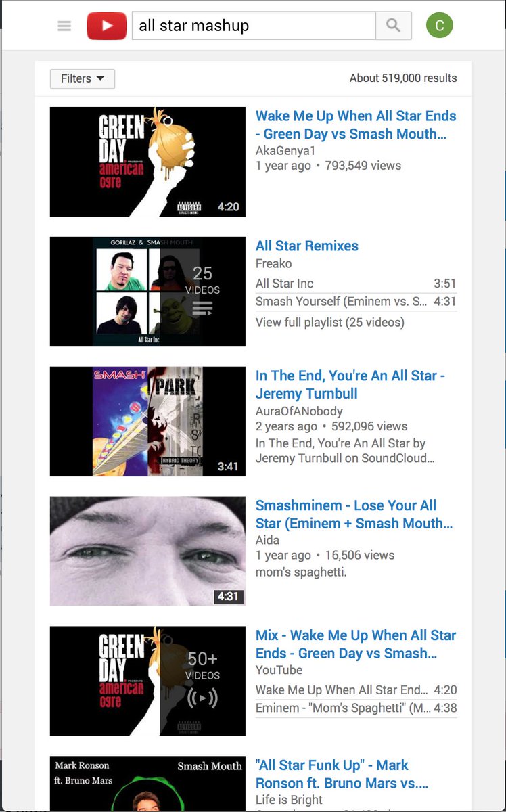Play All Star Inc playlist entry

(356, 284)
